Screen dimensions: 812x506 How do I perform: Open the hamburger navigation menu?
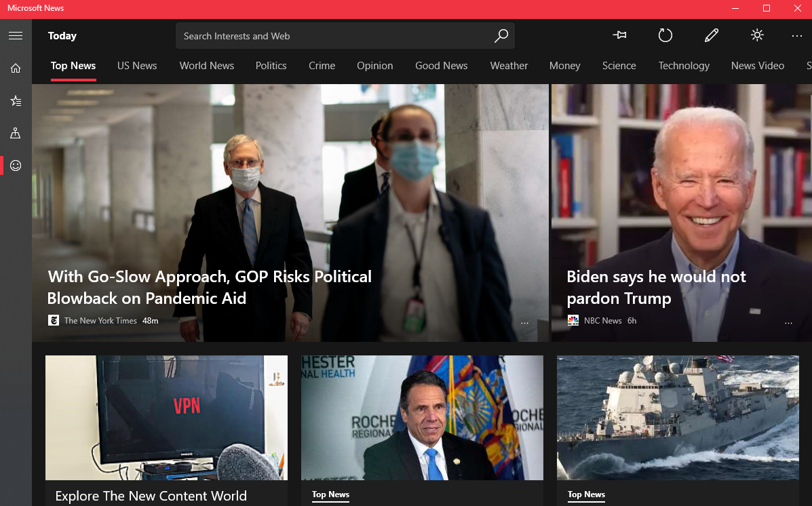(16, 36)
